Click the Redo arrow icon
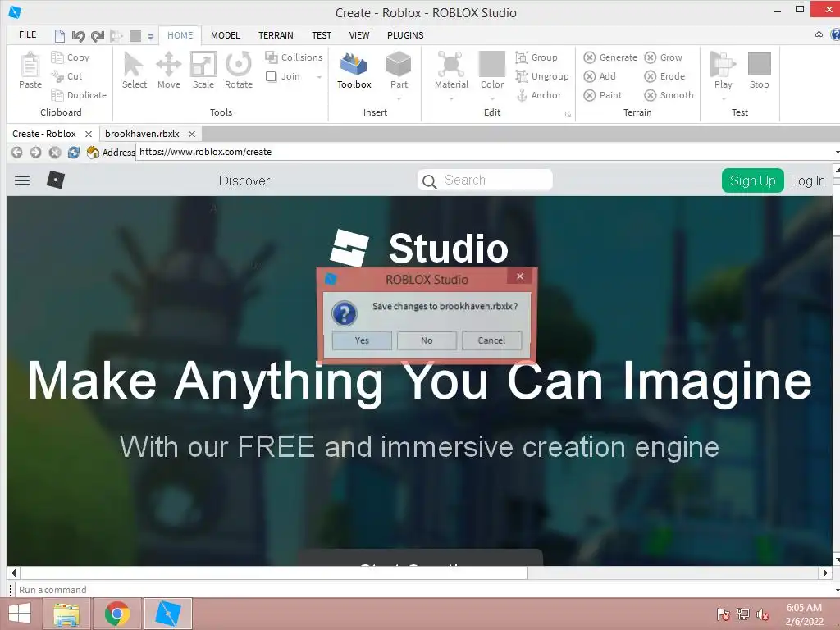The height and width of the screenshot is (630, 840). [x=98, y=36]
